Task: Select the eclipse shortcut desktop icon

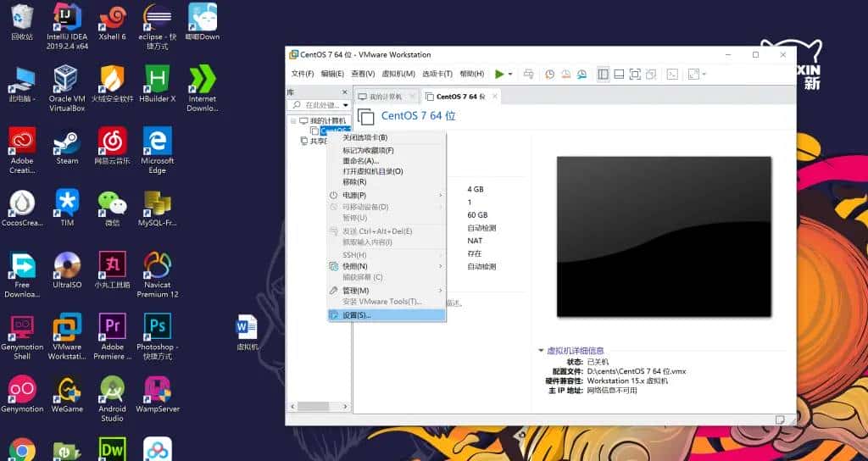Action: click(x=157, y=26)
